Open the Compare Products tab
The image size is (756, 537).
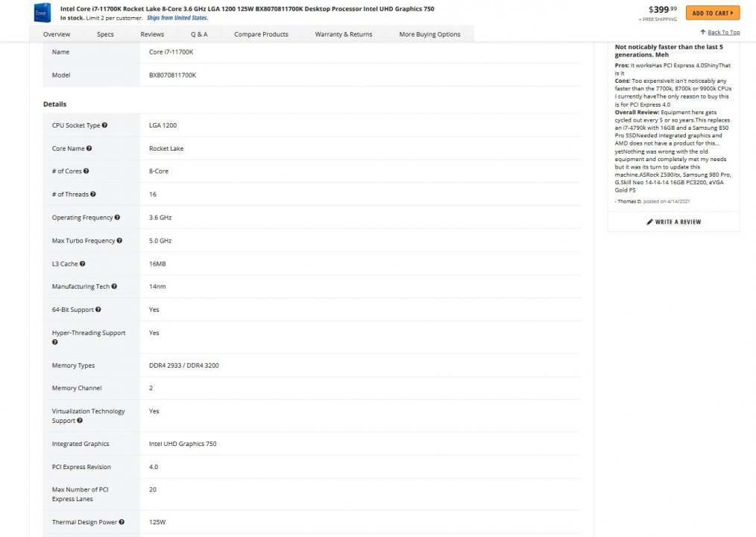(x=261, y=34)
